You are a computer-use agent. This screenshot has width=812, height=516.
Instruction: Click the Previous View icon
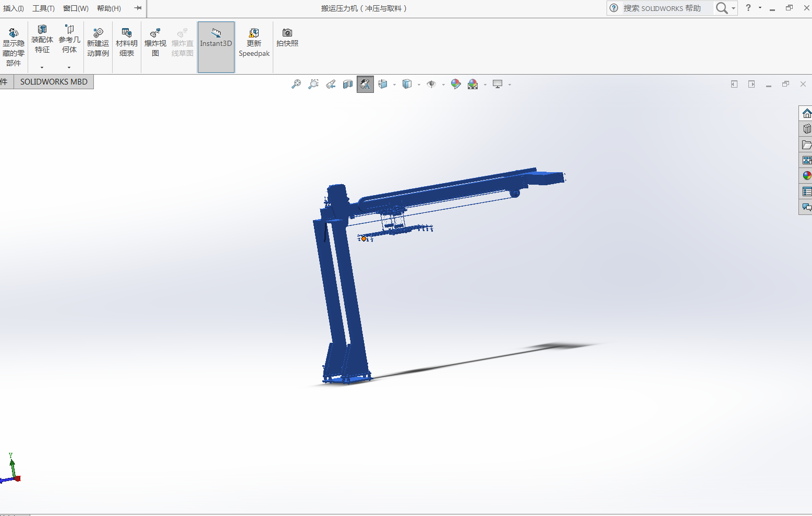(331, 84)
